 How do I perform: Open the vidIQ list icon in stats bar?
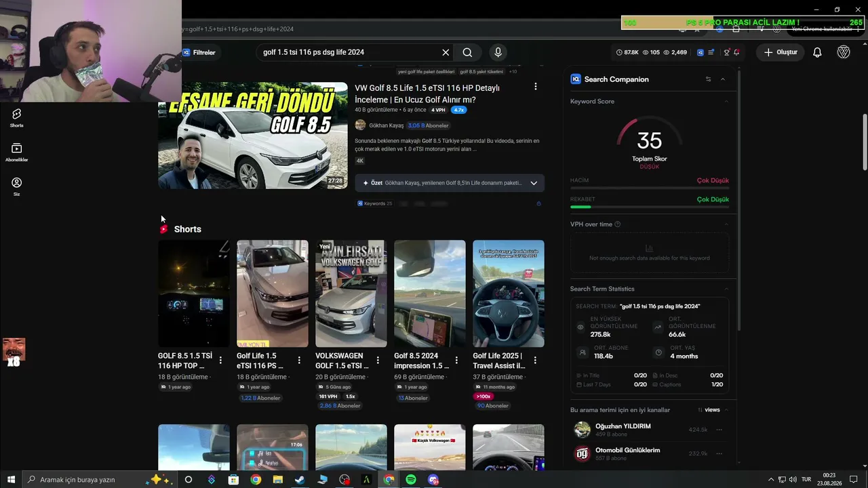point(711,52)
